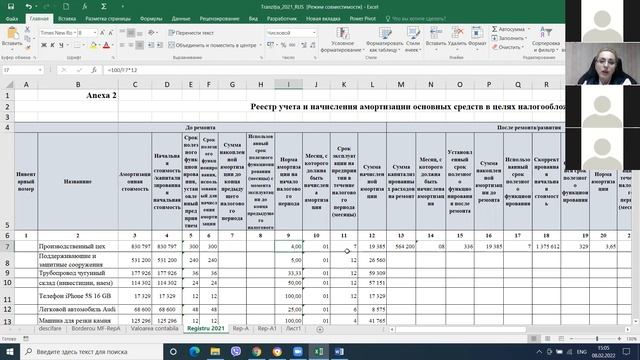Decrease the cell indent
Screen dimensions: 640x360
coord(151,45)
